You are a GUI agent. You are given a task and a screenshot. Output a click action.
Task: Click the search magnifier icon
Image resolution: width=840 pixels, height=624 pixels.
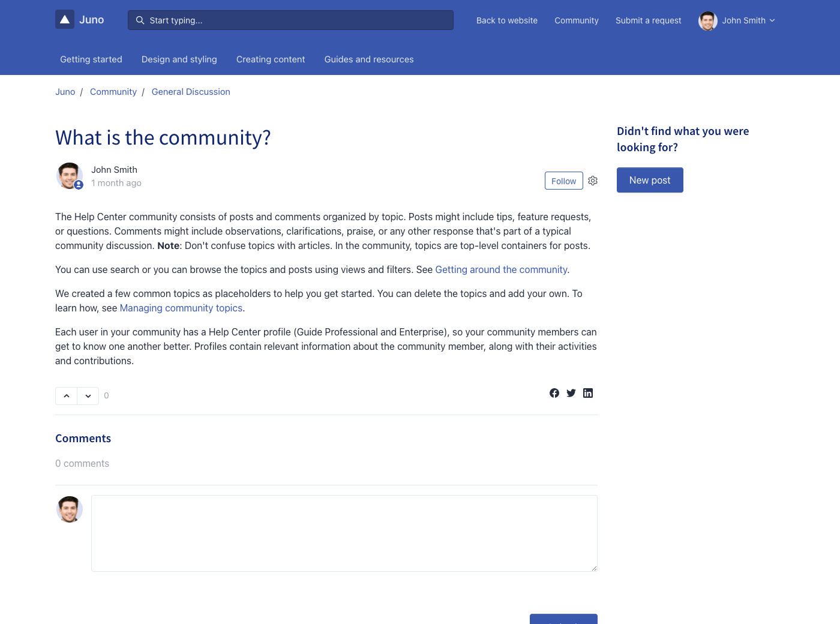click(140, 20)
